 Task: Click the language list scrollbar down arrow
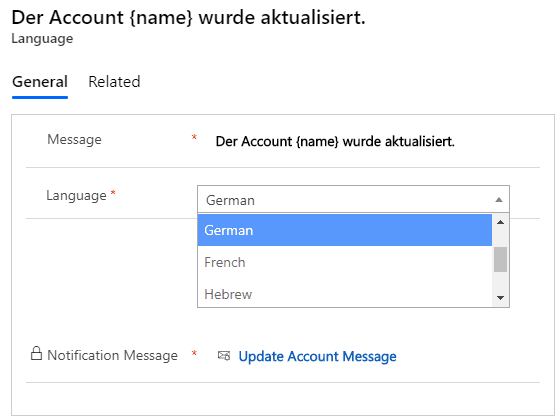500,298
